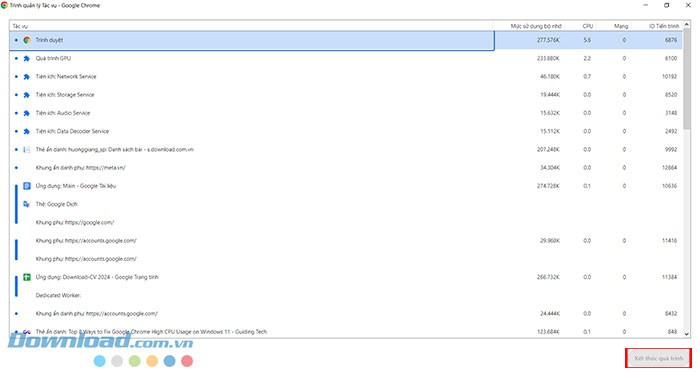
Task: Click the process ID 12664
Action: [670, 168]
